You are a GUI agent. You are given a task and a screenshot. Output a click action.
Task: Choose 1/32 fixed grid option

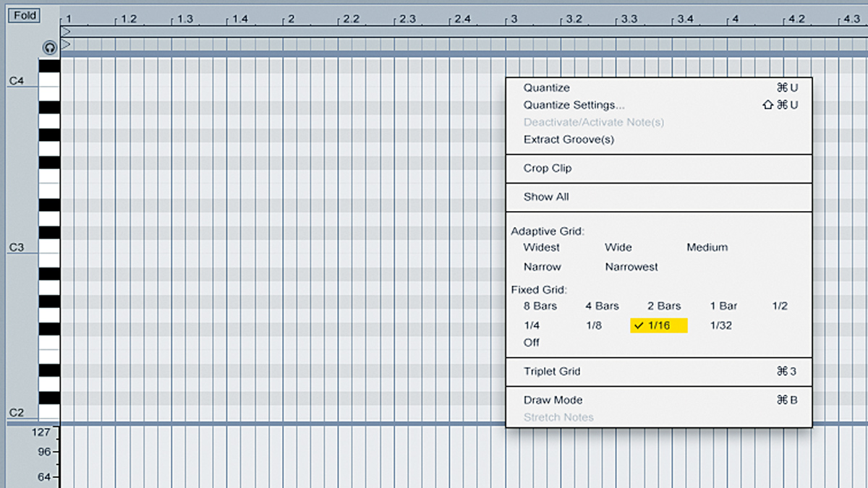click(x=721, y=326)
